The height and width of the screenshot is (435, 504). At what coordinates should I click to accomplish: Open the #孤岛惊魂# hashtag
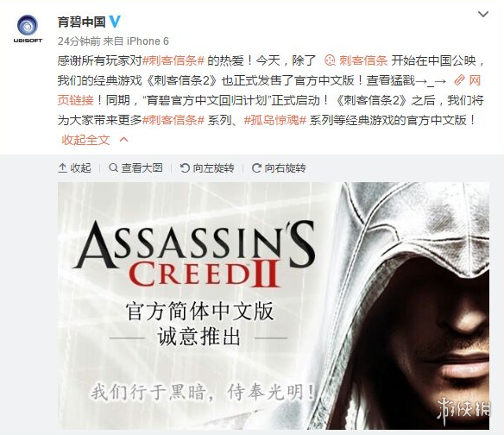[x=274, y=120]
